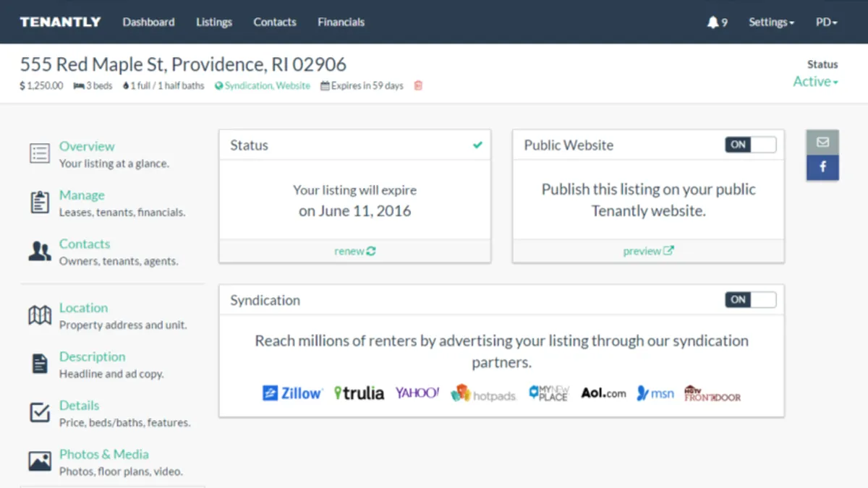Click the Manage clipboard icon
The width and height of the screenshot is (868, 488).
[40, 202]
